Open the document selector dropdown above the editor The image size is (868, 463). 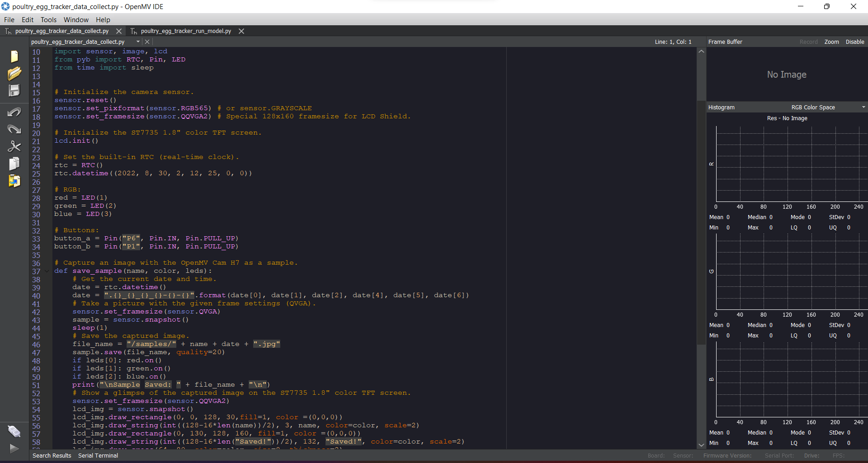[x=138, y=41]
